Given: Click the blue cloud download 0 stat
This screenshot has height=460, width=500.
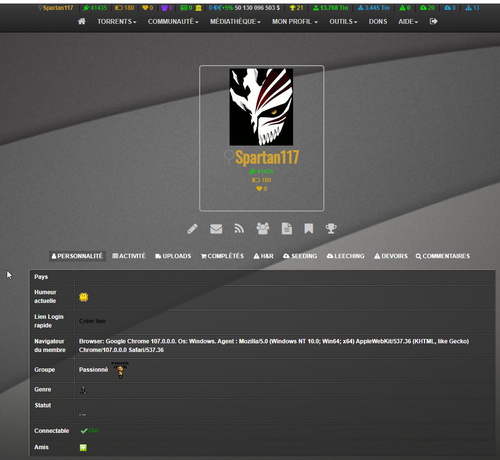Looking at the screenshot, I should pos(450,8).
